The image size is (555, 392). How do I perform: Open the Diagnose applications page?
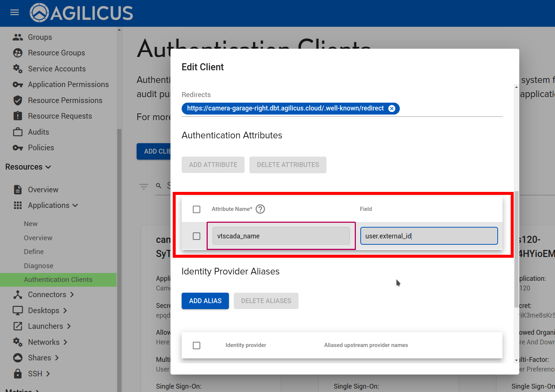click(39, 266)
